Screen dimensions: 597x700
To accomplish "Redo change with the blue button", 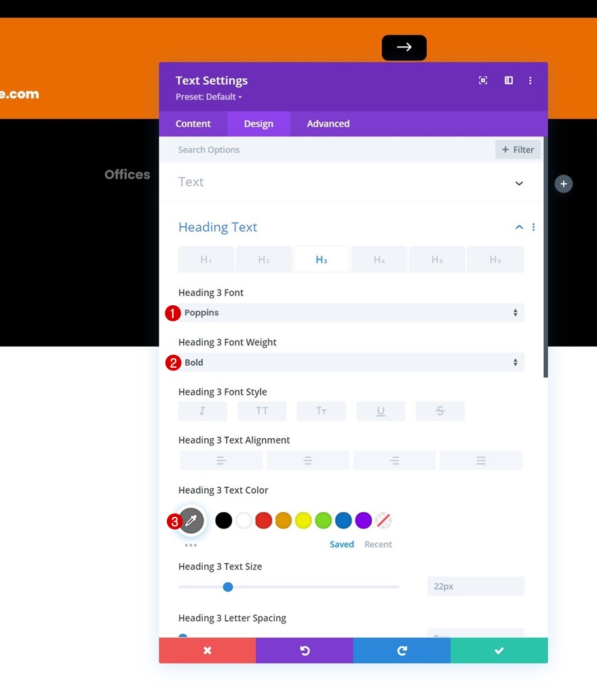I will (402, 650).
